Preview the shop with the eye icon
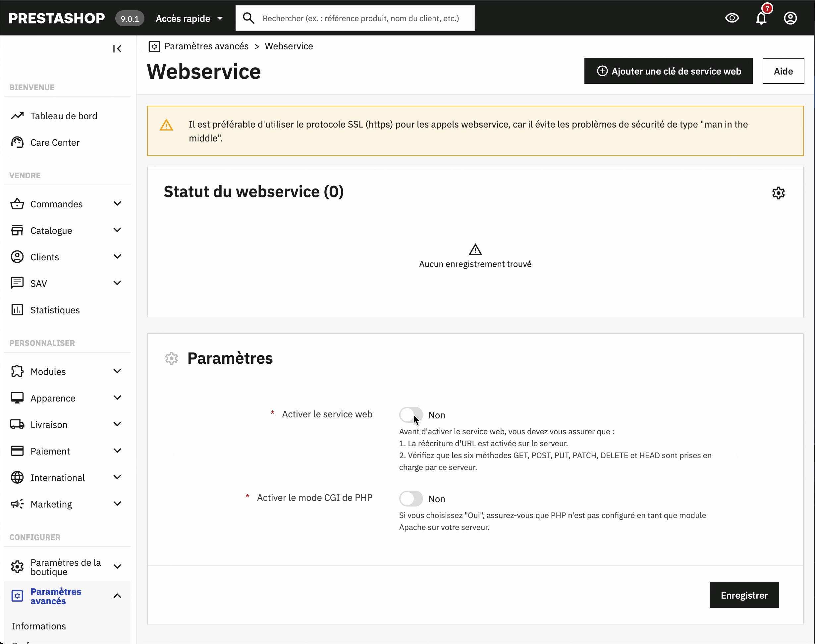The image size is (815, 644). tap(733, 18)
